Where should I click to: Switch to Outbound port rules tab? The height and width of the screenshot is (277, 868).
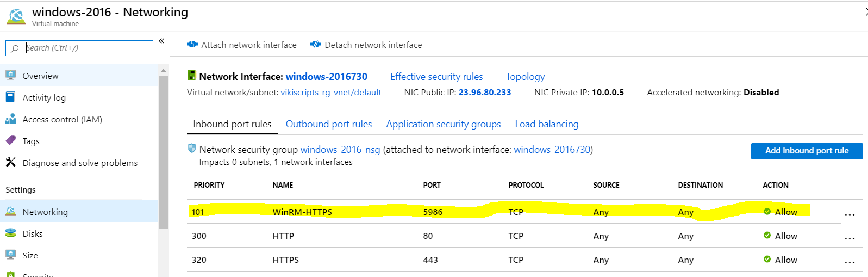(x=329, y=124)
